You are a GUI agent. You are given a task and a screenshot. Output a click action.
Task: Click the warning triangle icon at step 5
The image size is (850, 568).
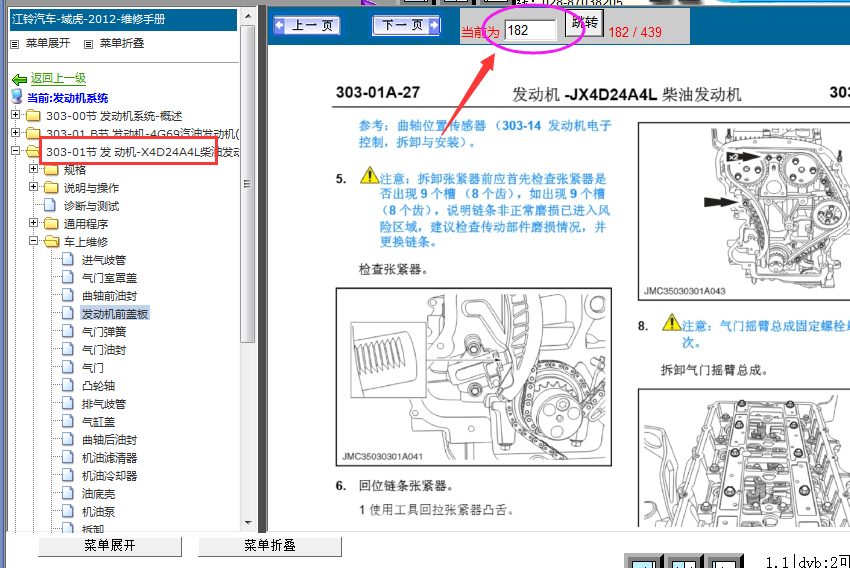369,175
